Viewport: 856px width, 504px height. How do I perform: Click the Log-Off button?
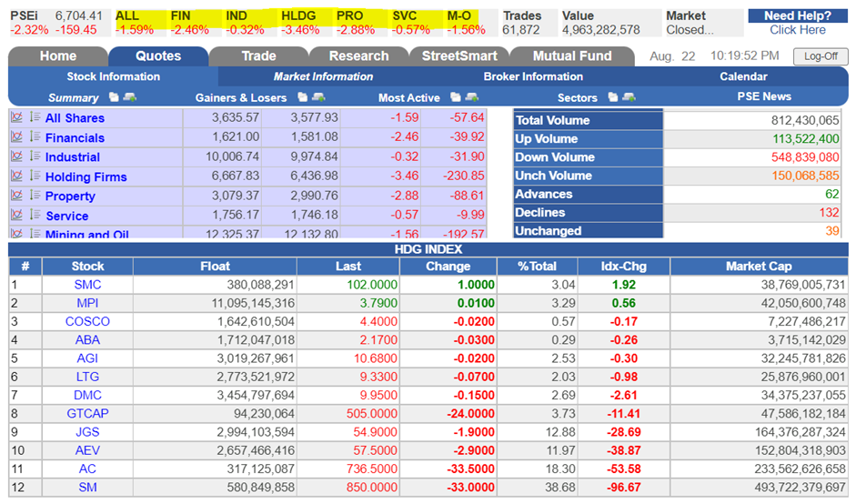point(821,56)
